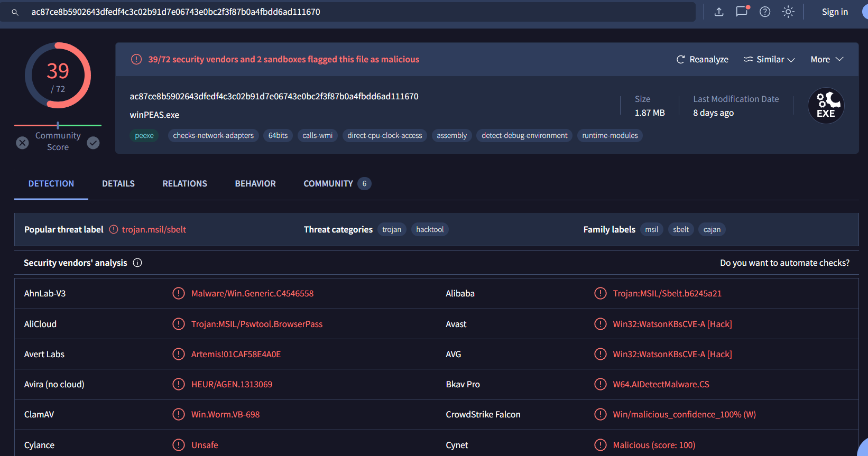
Task: Click the Sign in link
Action: [835, 12]
